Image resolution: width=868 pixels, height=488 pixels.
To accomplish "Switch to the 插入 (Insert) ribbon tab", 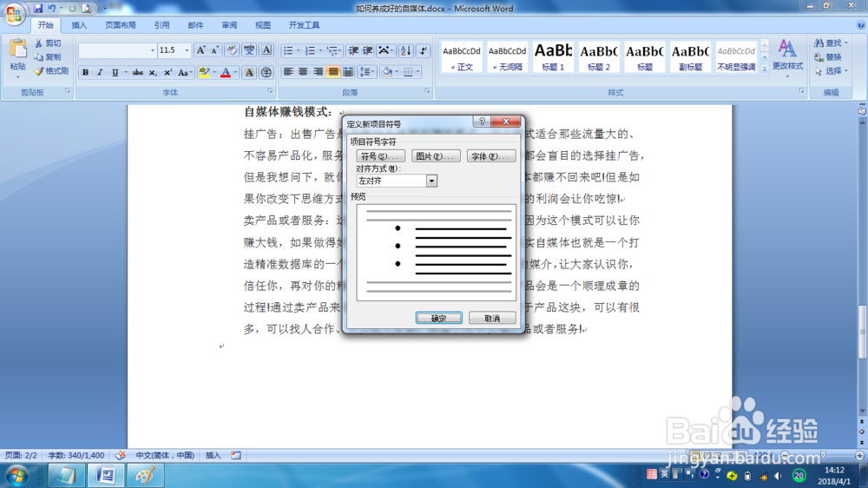I will coord(79,25).
